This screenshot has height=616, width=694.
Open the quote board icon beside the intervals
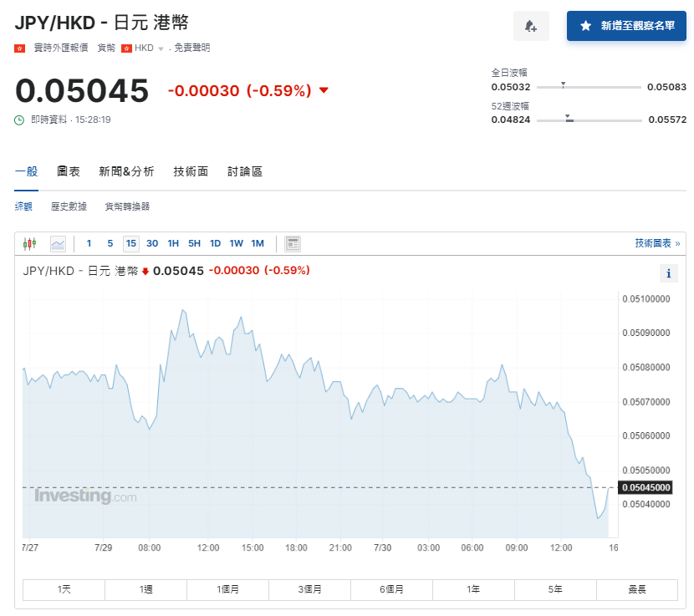pyautogui.click(x=292, y=243)
